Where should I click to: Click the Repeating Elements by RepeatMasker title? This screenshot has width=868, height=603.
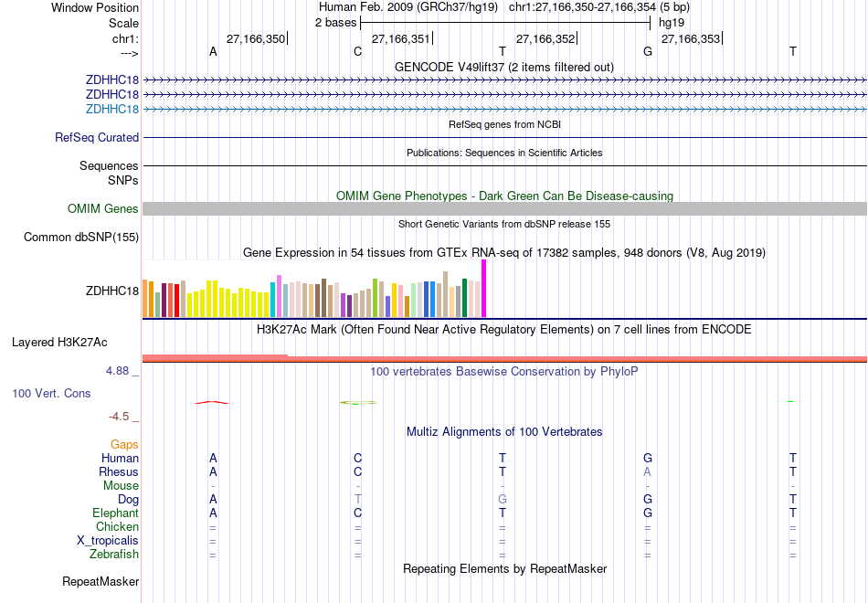coord(504,568)
